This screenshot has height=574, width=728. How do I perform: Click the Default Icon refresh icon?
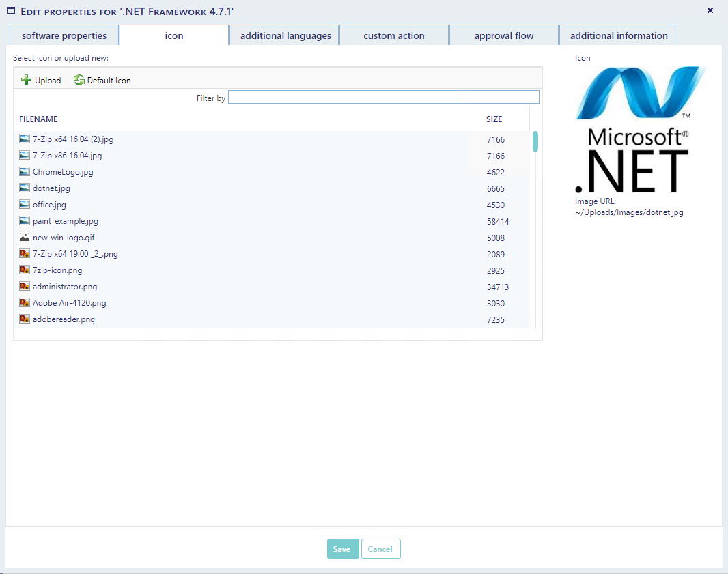[x=79, y=80]
